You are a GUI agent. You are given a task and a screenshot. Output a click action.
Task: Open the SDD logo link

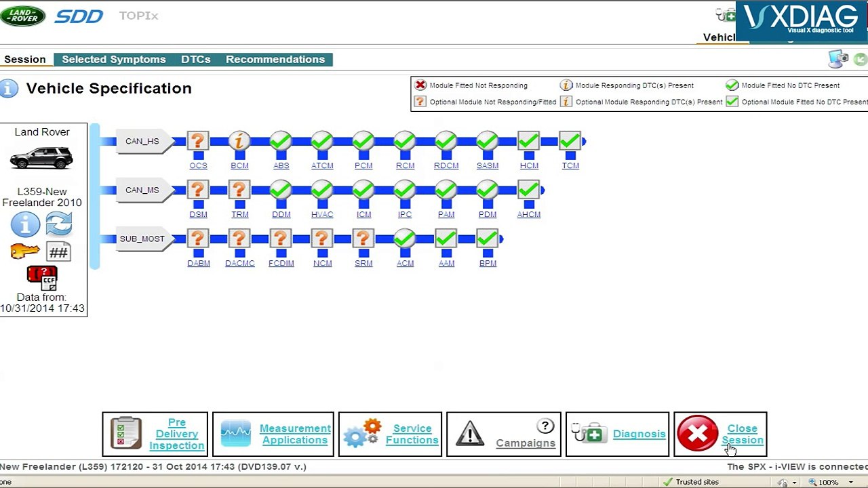tap(79, 16)
